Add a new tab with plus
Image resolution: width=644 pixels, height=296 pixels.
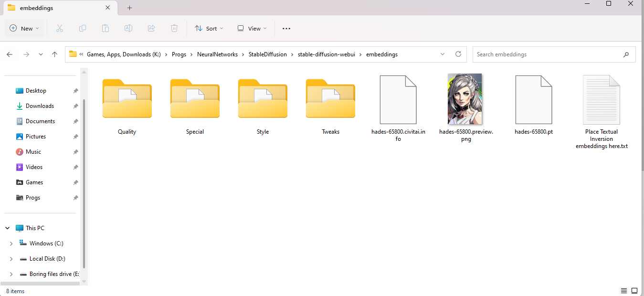(x=129, y=8)
